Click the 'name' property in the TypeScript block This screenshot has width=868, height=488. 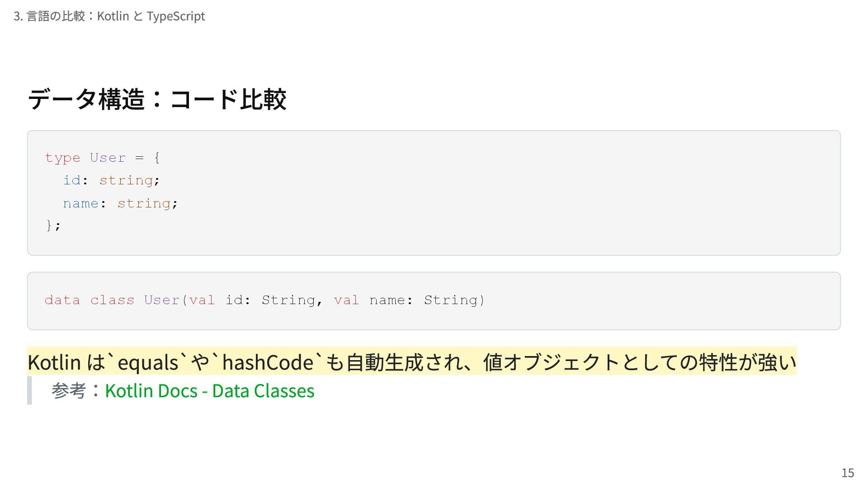coord(80,203)
